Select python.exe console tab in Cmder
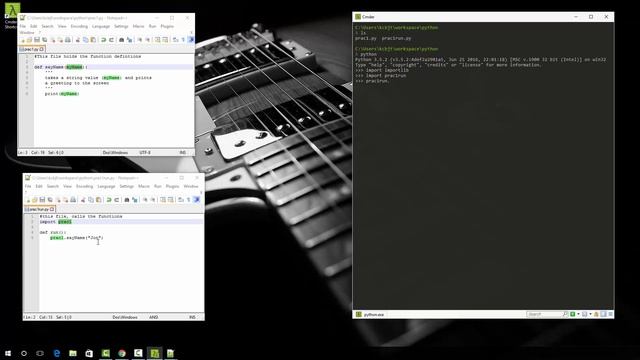Image resolution: width=640 pixels, height=360 pixels. pyautogui.click(x=370, y=314)
